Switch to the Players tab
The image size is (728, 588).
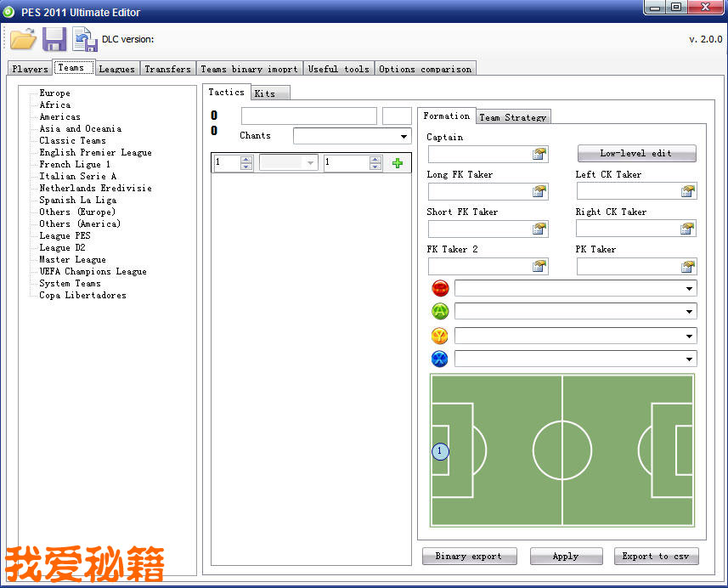point(31,69)
